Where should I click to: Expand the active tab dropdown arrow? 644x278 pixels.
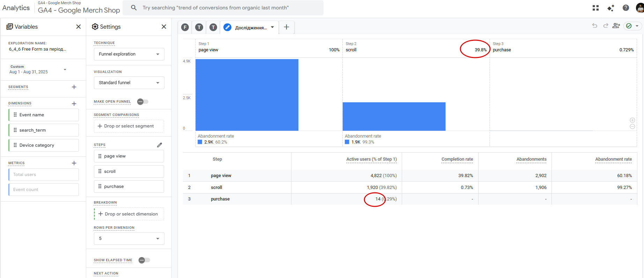click(x=273, y=27)
